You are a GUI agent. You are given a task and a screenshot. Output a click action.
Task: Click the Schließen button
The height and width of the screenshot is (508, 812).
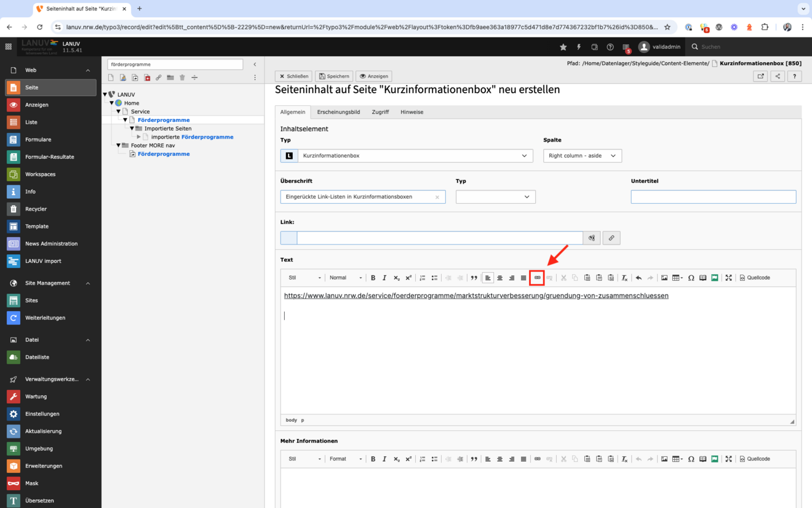tap(293, 76)
